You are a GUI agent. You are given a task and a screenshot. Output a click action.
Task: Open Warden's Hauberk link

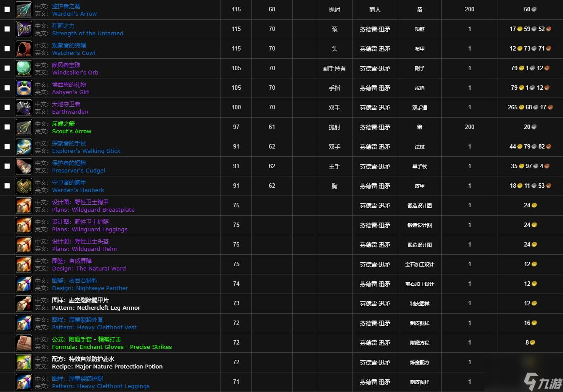tap(78, 190)
